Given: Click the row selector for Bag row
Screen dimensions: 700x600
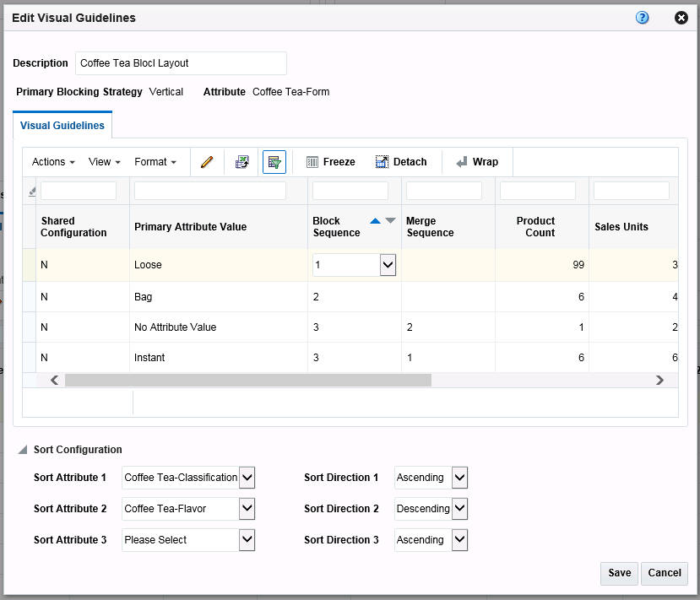Looking at the screenshot, I should (29, 297).
